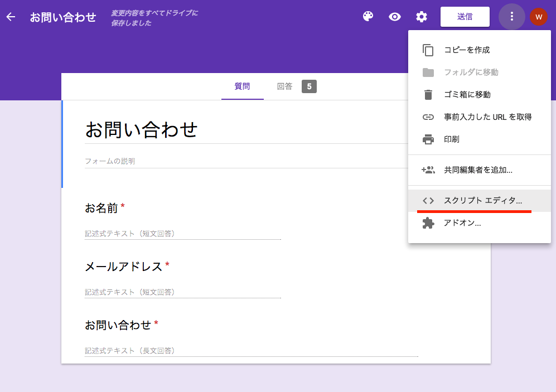The width and height of the screenshot is (556, 392).
Task: Open the user account avatar W
Action: (539, 17)
